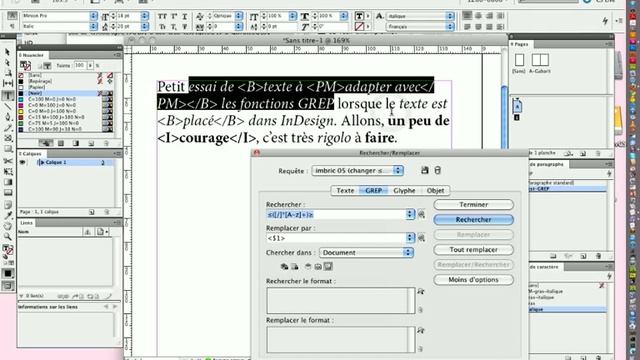Expand the Calque 1 layer triangle
The image size is (640, 360).
click(x=42, y=162)
